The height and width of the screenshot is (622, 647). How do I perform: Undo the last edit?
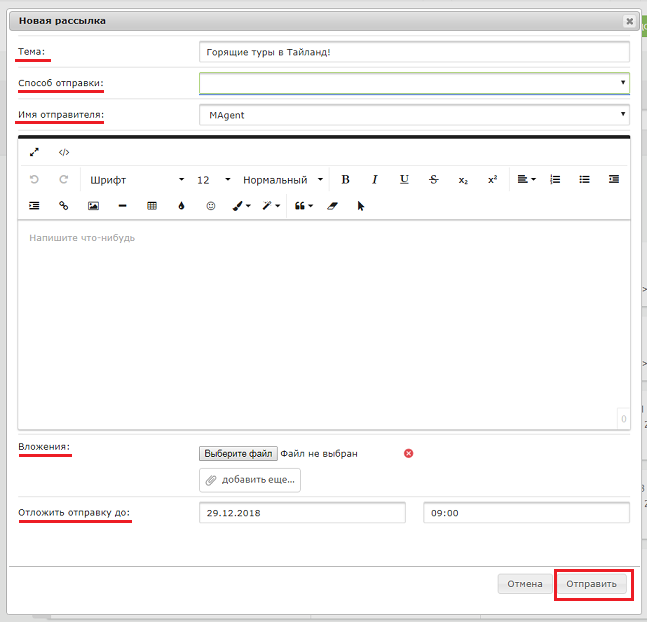[x=34, y=180]
